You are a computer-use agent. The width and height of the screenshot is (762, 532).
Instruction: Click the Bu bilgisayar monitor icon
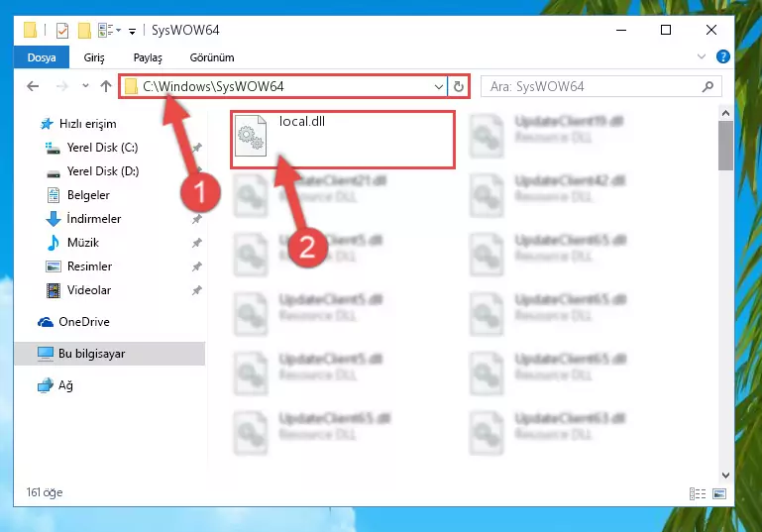46,354
